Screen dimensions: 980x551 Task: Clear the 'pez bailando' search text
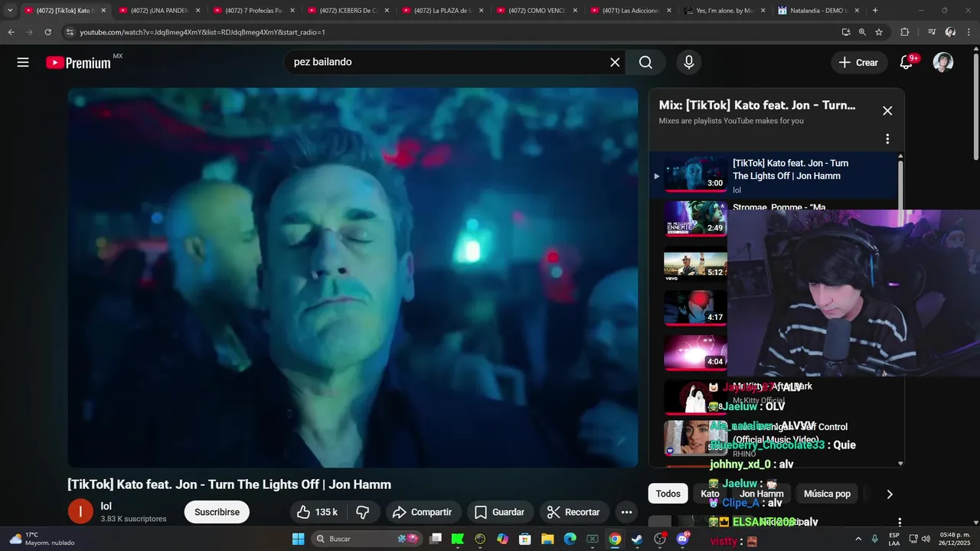point(615,62)
